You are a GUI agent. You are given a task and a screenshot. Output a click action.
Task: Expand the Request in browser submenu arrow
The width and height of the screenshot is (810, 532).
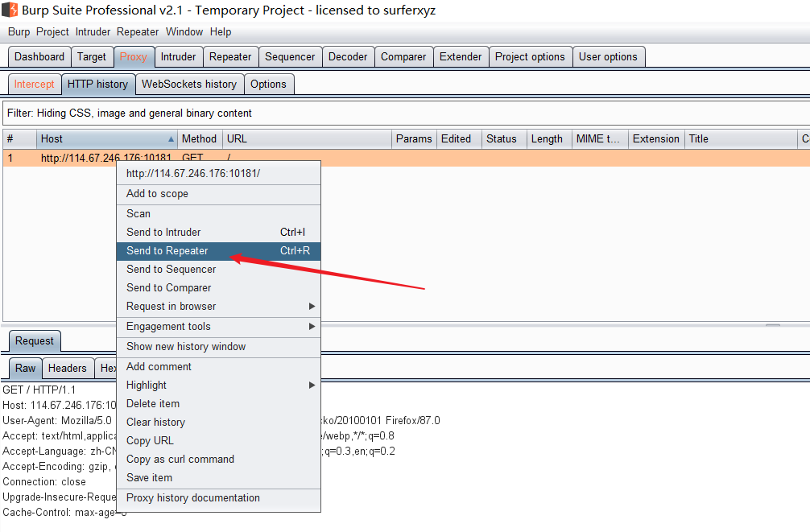point(312,307)
